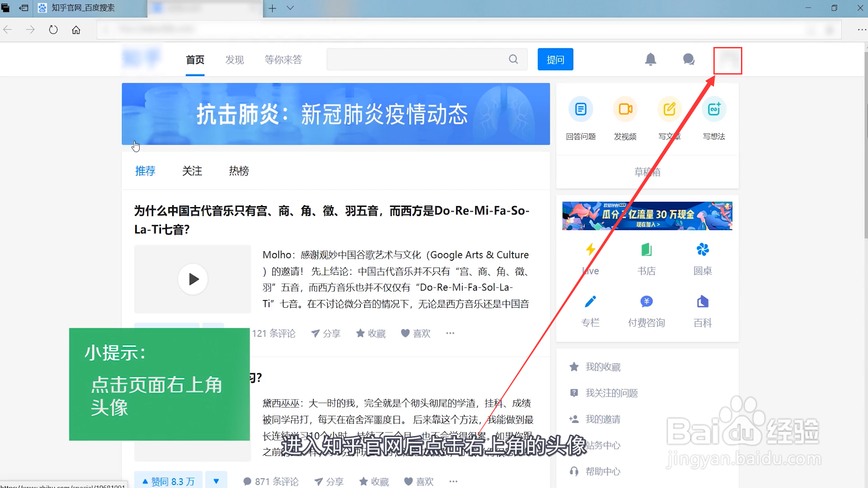The width and height of the screenshot is (868, 488).
Task: Open 我关注的问题 link
Action: (x=611, y=393)
